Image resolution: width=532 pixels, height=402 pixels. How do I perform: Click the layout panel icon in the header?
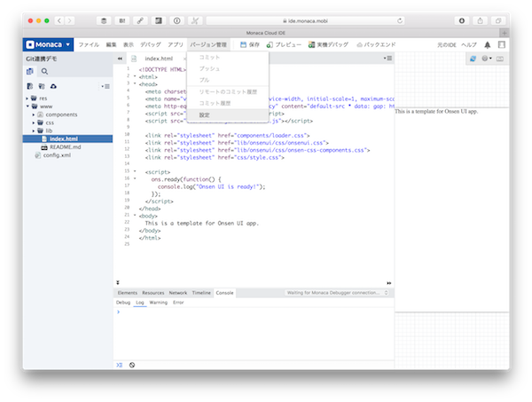(x=502, y=44)
